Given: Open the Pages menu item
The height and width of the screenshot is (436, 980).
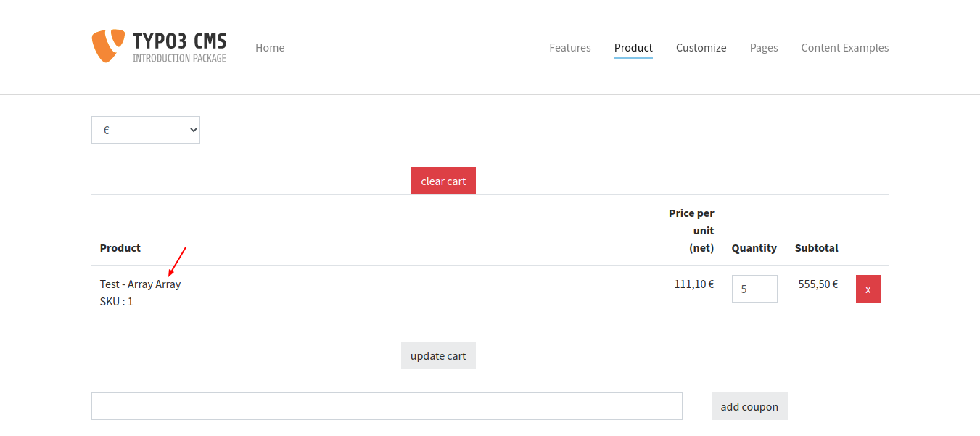Looking at the screenshot, I should tap(764, 48).
